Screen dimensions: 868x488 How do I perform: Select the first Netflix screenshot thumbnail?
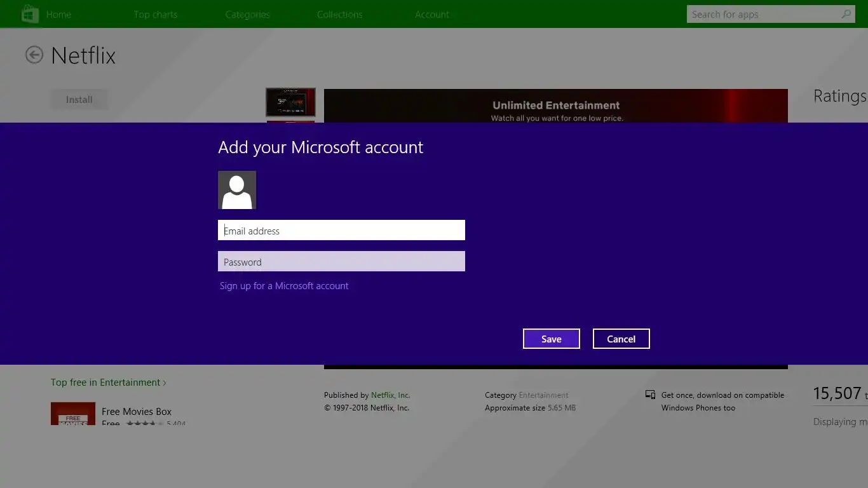pos(290,102)
